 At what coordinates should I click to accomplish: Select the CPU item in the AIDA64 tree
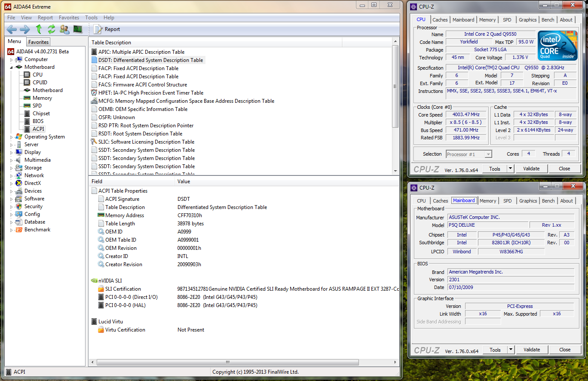click(x=37, y=75)
